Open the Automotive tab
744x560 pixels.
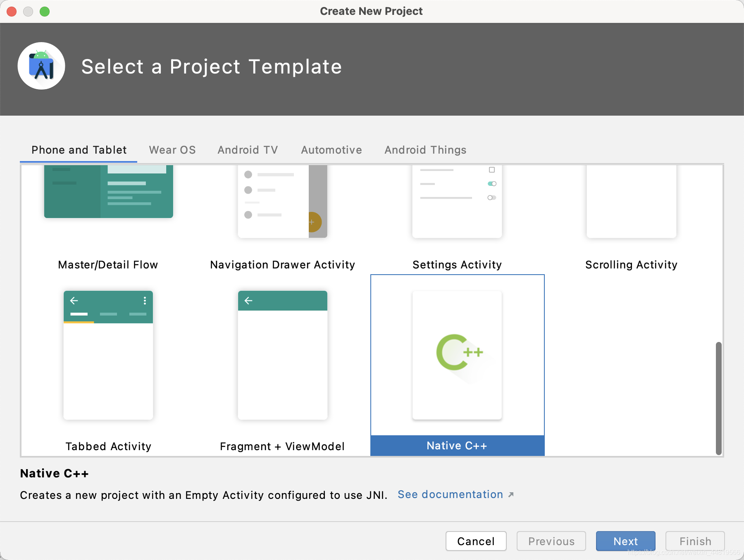331,150
